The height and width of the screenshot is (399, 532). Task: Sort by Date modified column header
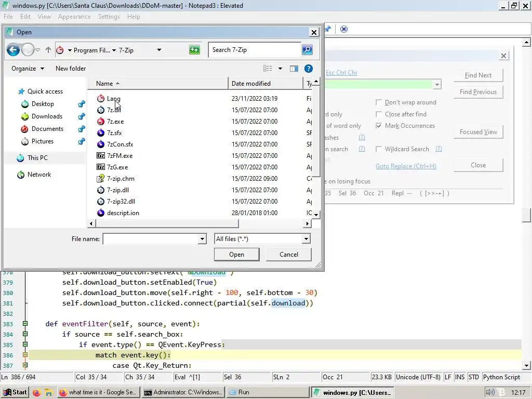click(265, 84)
